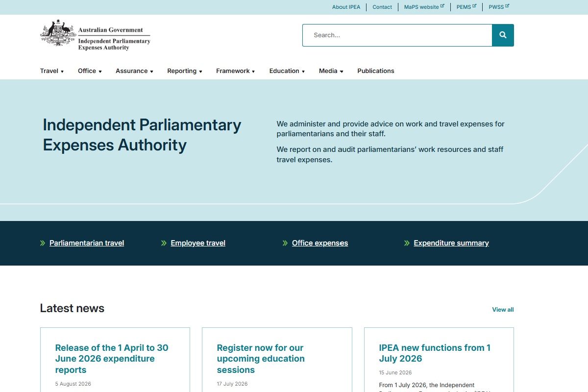The height and width of the screenshot is (392, 588).
Task: Expand the Education menu arrow
Action: [303, 72]
